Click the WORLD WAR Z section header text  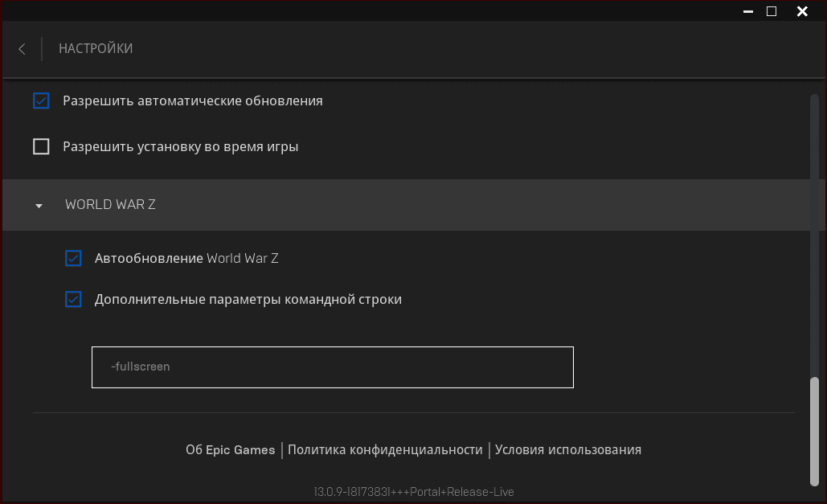pyautogui.click(x=110, y=205)
